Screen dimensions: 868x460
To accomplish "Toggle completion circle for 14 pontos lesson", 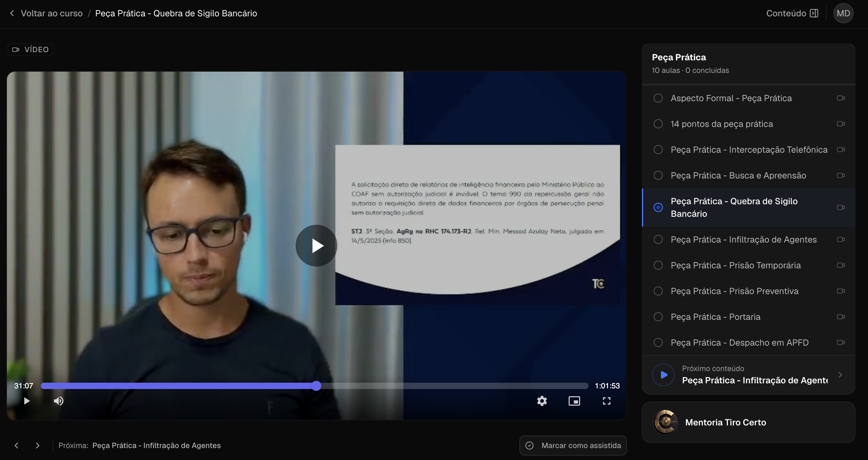I will point(658,124).
